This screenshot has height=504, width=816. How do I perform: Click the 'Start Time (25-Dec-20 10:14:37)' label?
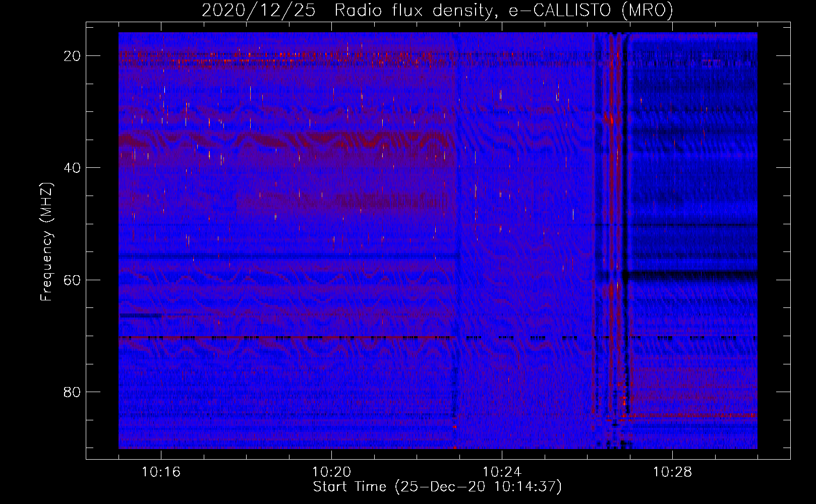(437, 487)
